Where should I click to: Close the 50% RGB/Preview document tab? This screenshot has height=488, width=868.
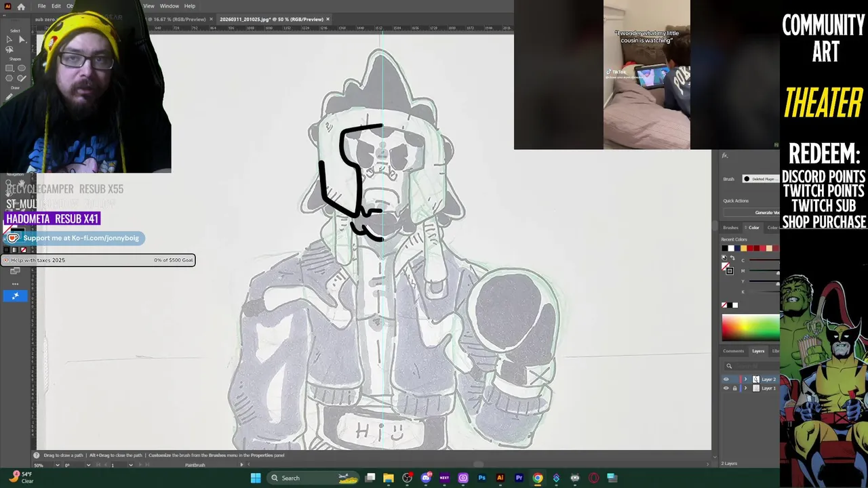coord(328,19)
